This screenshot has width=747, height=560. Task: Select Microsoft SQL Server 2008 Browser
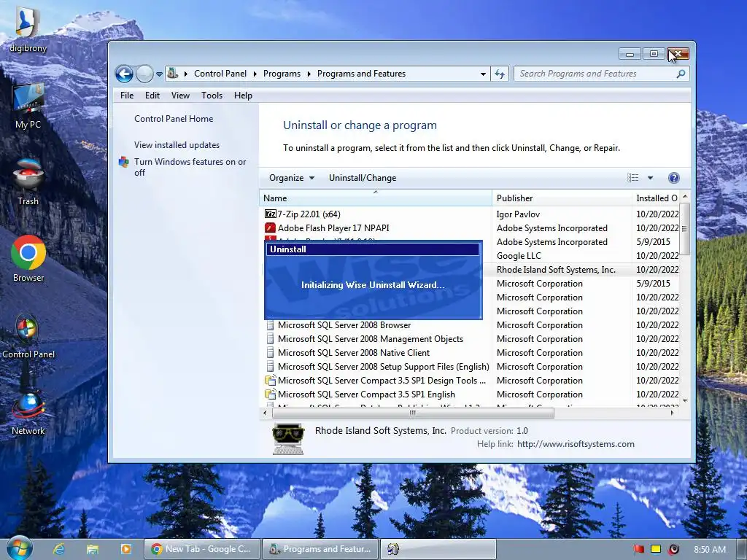click(338, 325)
